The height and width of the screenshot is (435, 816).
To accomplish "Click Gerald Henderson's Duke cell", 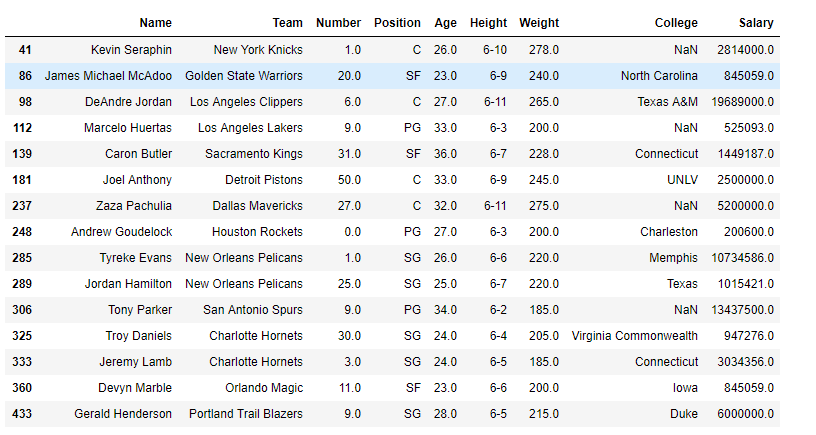I will [x=684, y=414].
